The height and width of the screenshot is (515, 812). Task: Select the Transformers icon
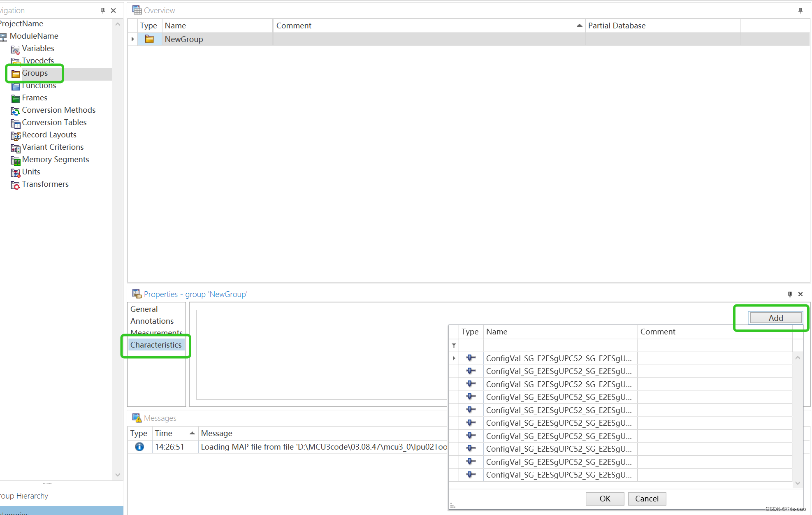[15, 185]
